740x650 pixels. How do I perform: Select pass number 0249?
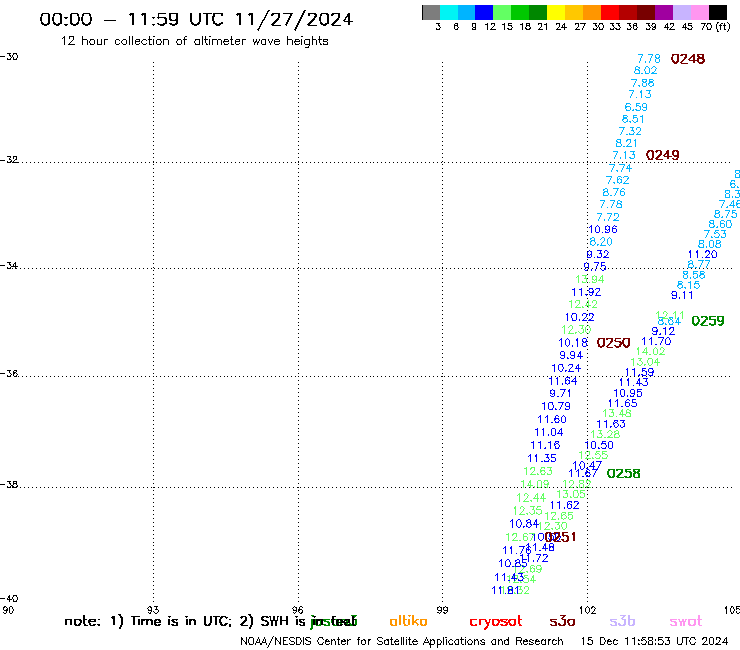(662, 155)
